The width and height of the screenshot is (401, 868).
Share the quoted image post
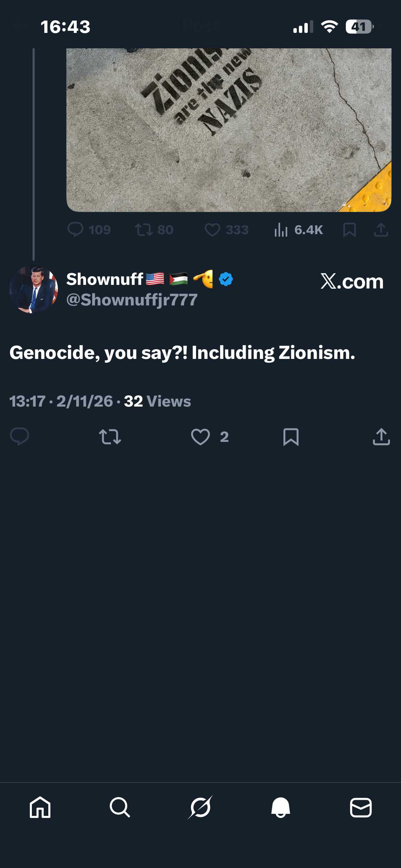tap(381, 230)
